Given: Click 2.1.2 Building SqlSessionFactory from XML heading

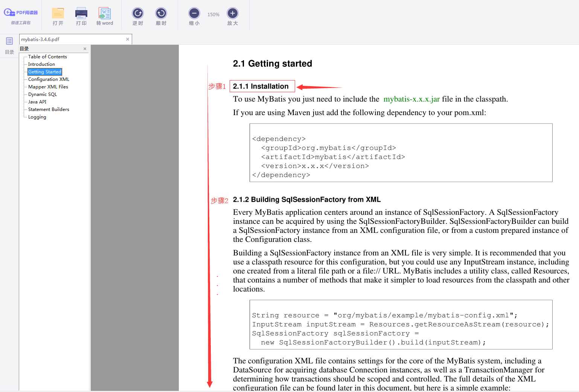Looking at the screenshot, I should [x=307, y=199].
